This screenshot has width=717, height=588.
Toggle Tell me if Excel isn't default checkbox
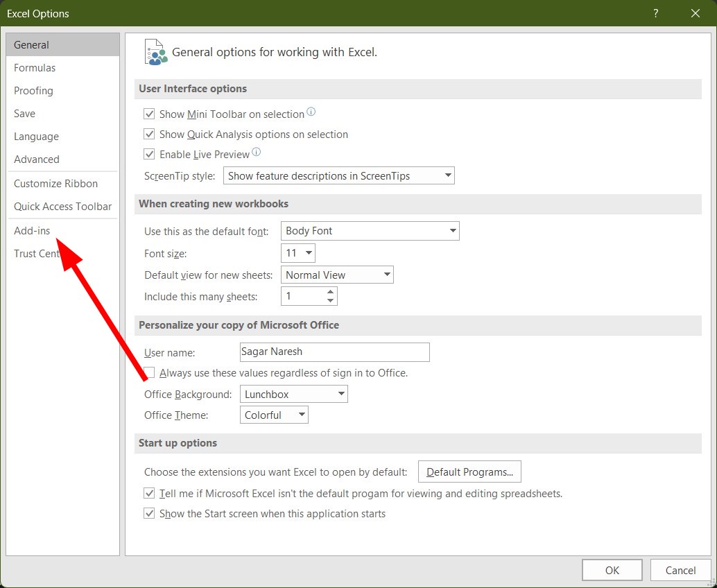click(149, 494)
